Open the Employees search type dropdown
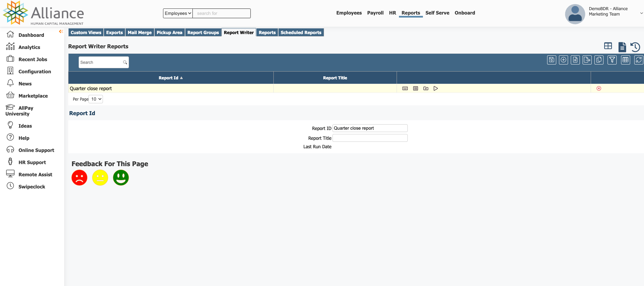 [178, 13]
